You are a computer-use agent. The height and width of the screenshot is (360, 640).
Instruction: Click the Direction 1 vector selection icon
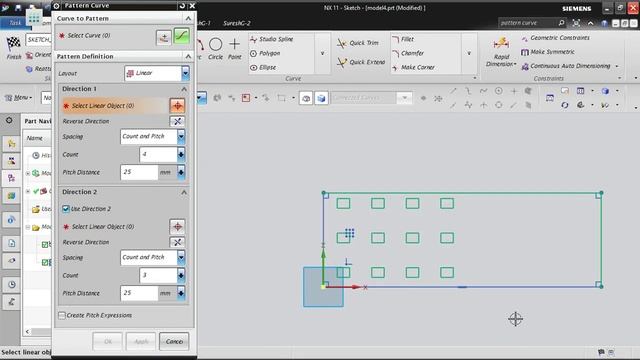pyautogui.click(x=177, y=106)
